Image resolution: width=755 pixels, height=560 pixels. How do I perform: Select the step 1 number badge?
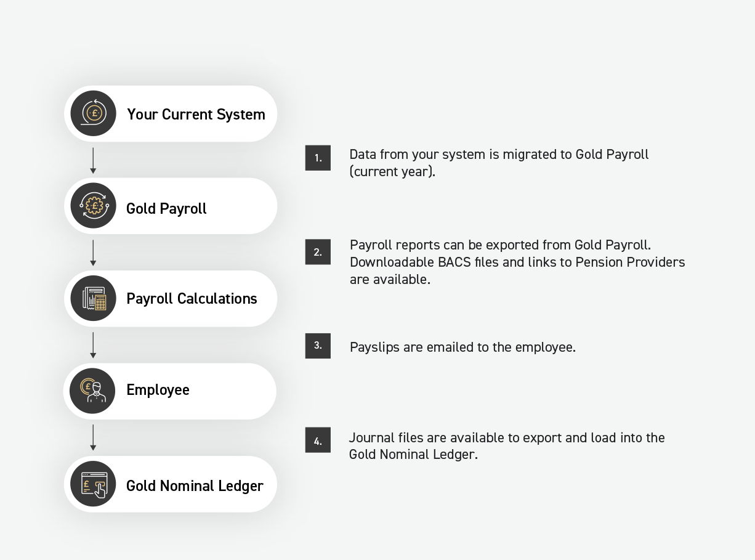[x=318, y=158]
